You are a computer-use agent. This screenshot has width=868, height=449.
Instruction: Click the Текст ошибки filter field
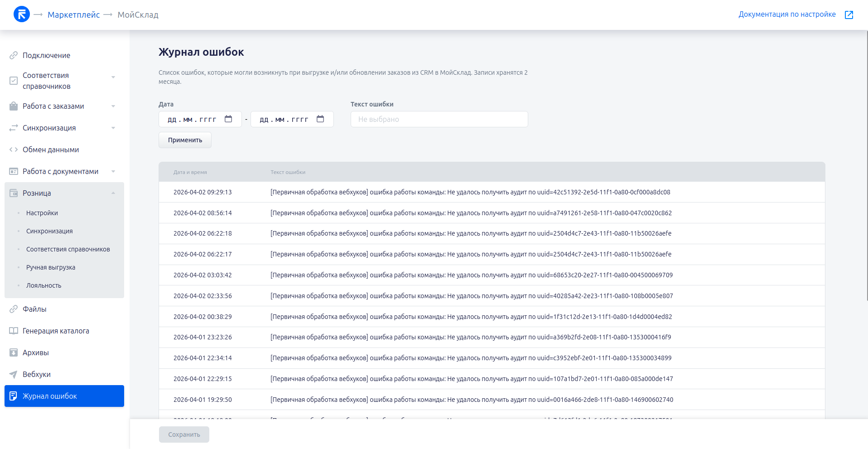(439, 119)
